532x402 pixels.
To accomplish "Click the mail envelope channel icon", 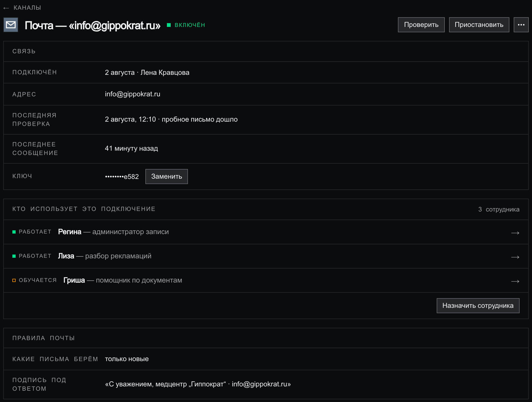I will (x=11, y=25).
